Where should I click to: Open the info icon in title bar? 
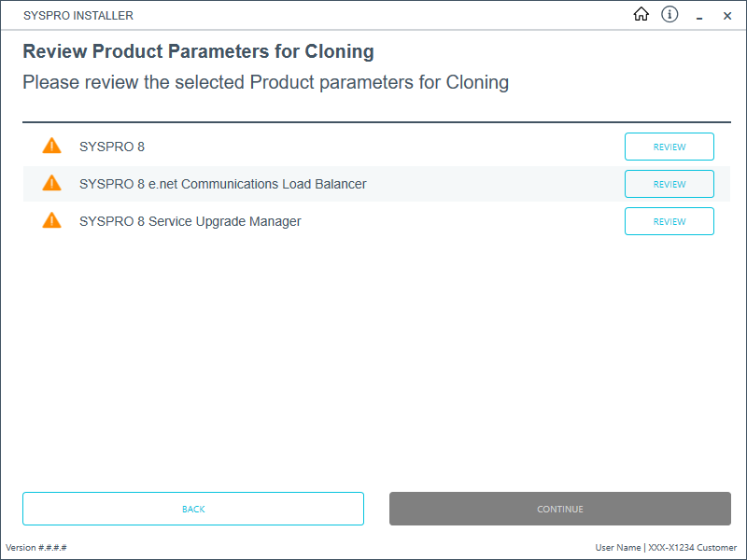pos(669,14)
